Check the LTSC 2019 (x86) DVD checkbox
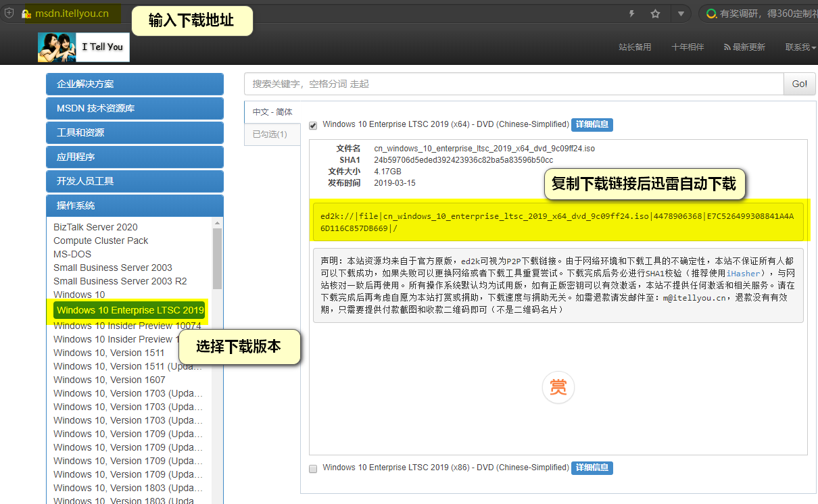The image size is (818, 504). [313, 468]
